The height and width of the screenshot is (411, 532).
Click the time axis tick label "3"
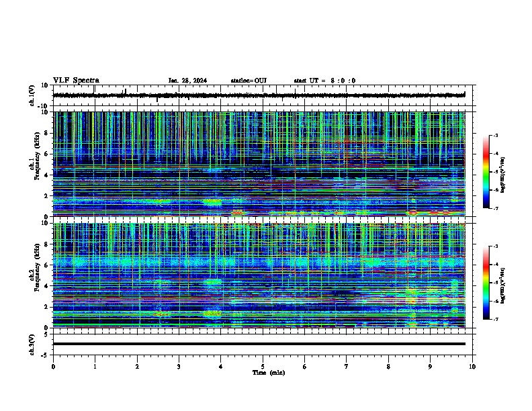click(x=179, y=367)
